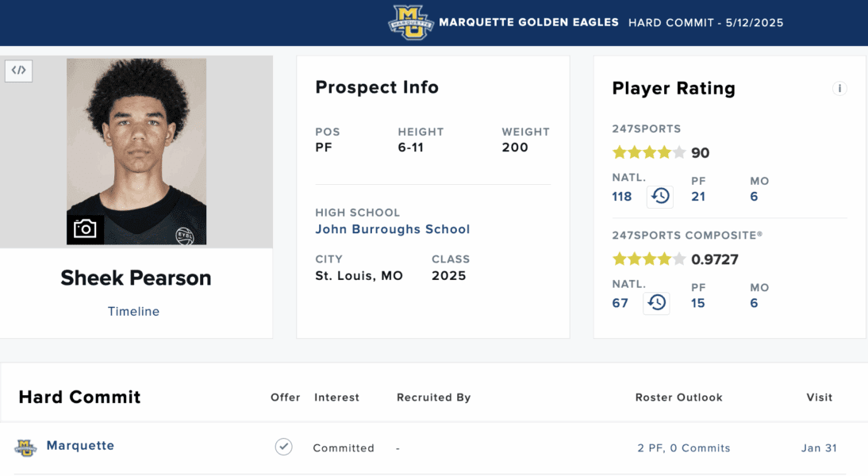Click the small Marquette logo in commit row
Screen dimensions: 868x476
click(x=25, y=447)
